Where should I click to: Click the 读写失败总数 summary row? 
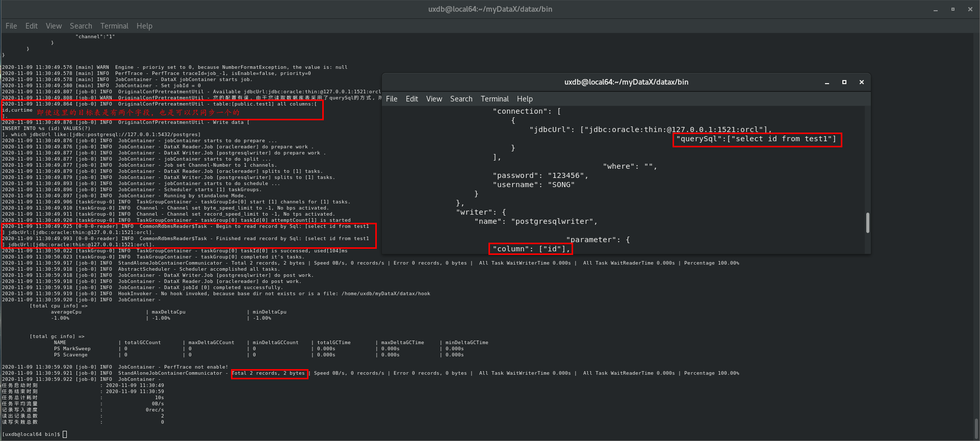pyautogui.click(x=83, y=422)
